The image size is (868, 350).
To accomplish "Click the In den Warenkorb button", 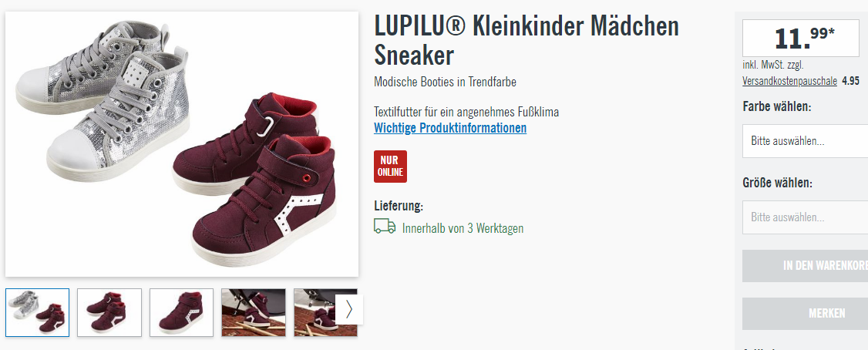I will [x=806, y=266].
